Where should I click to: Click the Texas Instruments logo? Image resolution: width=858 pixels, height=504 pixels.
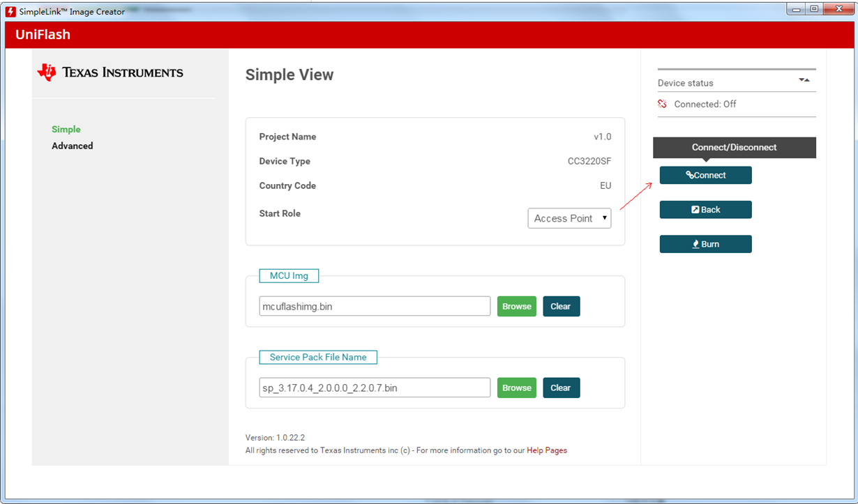[110, 72]
